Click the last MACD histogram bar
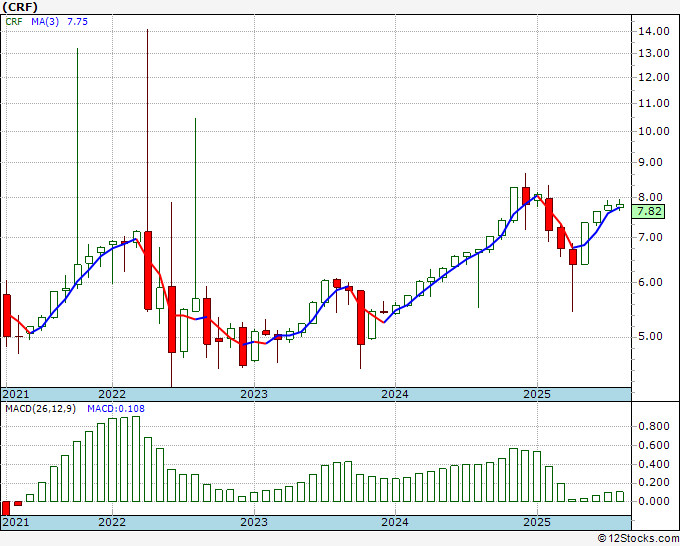 pyautogui.click(x=620, y=497)
